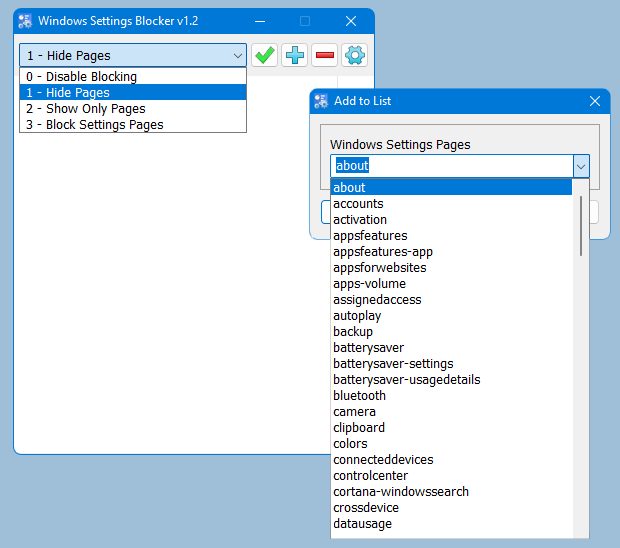Select the "colors" page entry
The image size is (620, 548).
[350, 444]
